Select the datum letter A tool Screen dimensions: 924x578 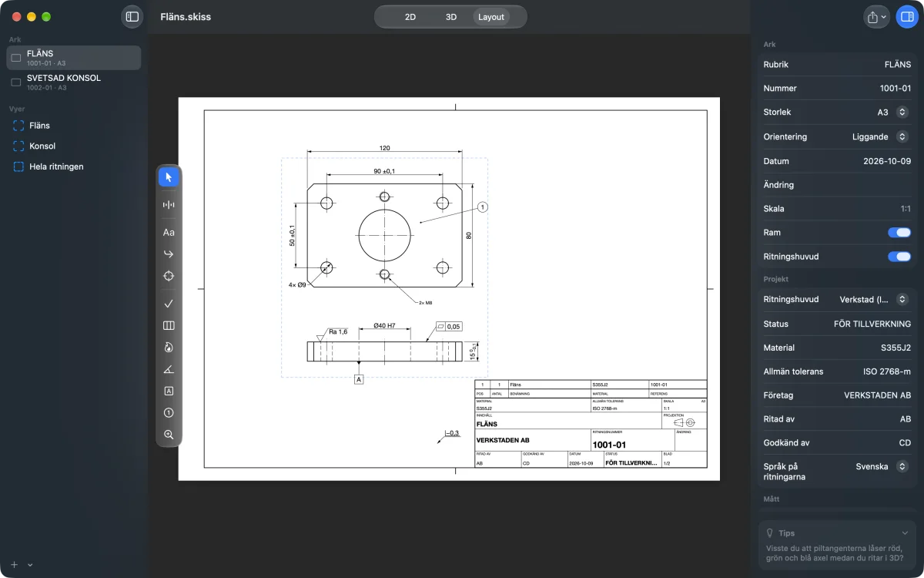169,391
